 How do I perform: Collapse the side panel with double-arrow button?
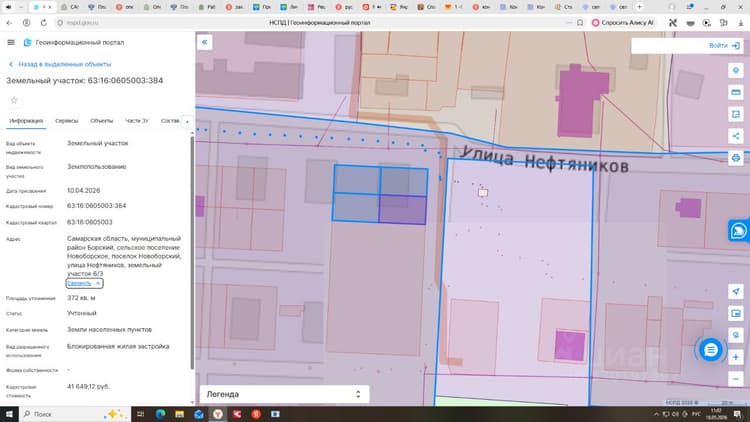[204, 42]
